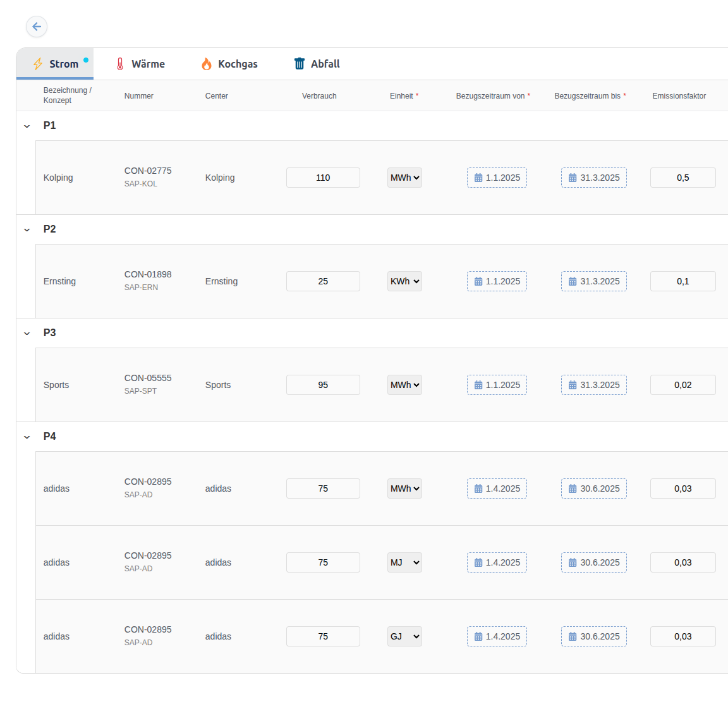Open the MWh unit dropdown for Kolping
728x728 pixels.
coord(404,178)
